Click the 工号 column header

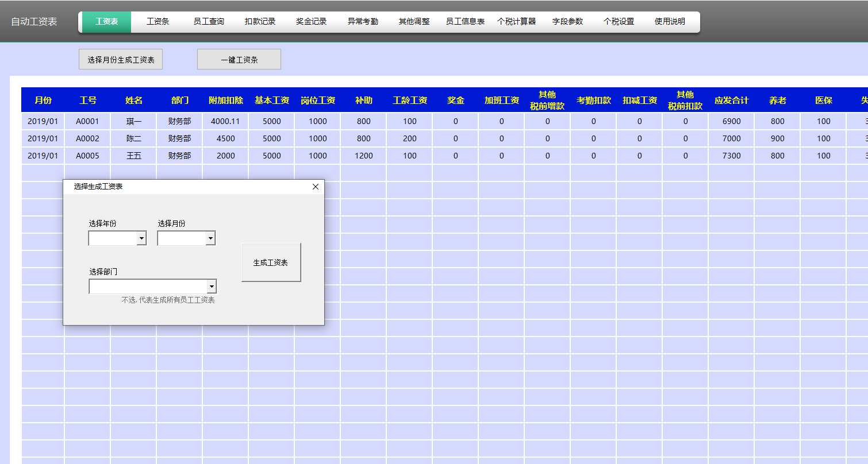(x=87, y=100)
